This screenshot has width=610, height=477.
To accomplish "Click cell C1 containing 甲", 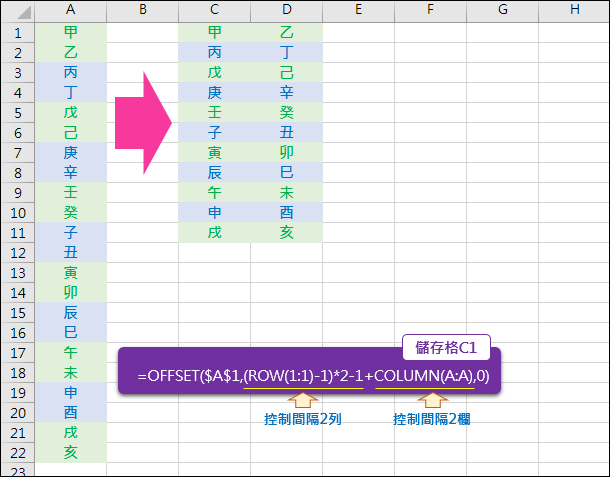I will pos(214,32).
